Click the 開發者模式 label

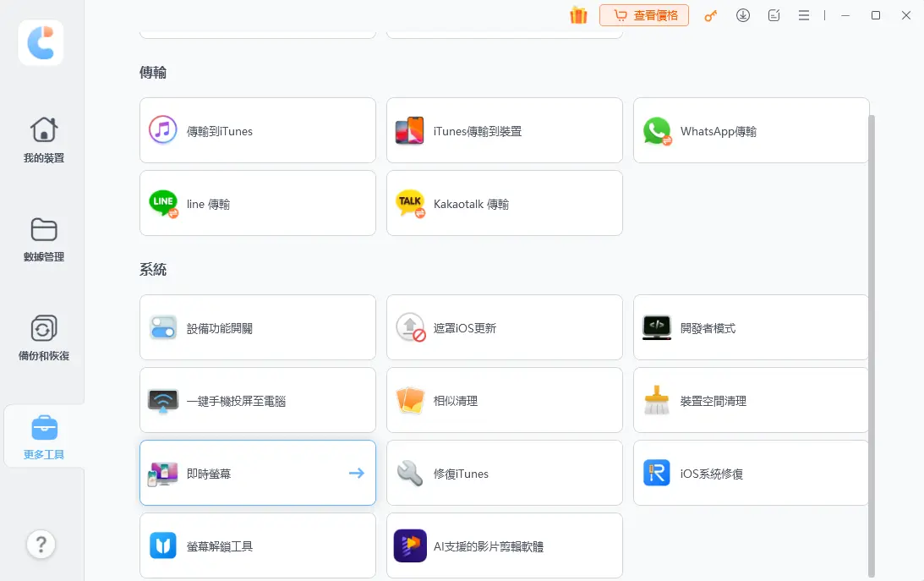tap(708, 329)
